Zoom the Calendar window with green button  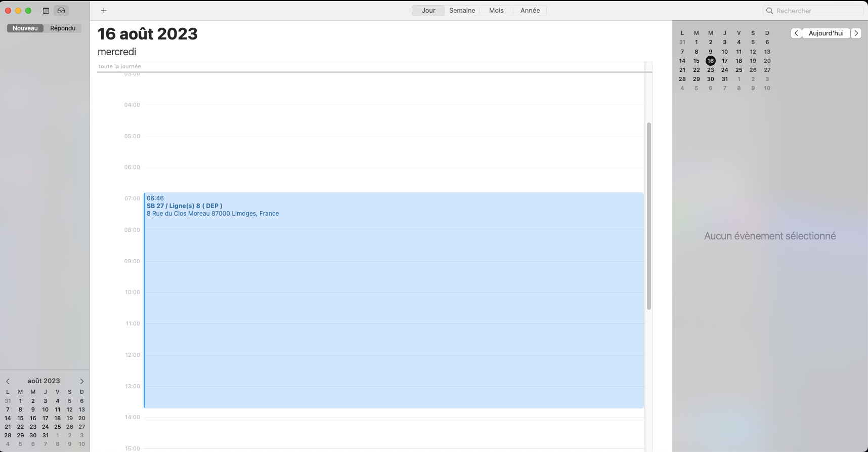[x=28, y=11]
